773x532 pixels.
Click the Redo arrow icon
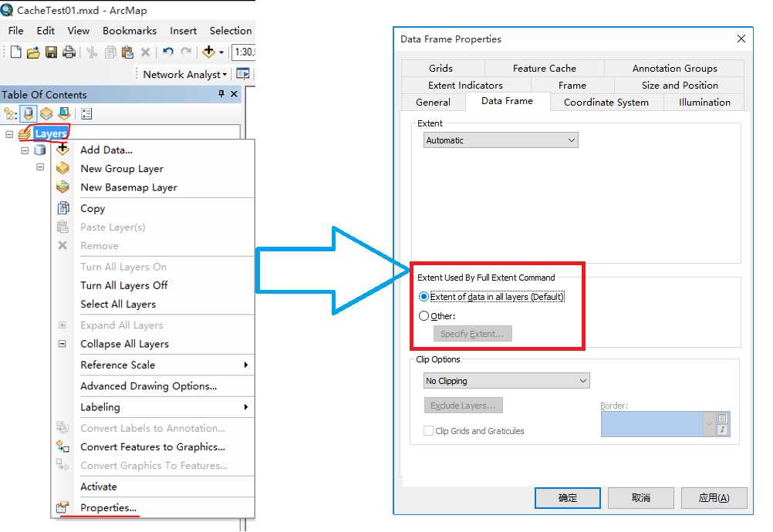click(186, 52)
